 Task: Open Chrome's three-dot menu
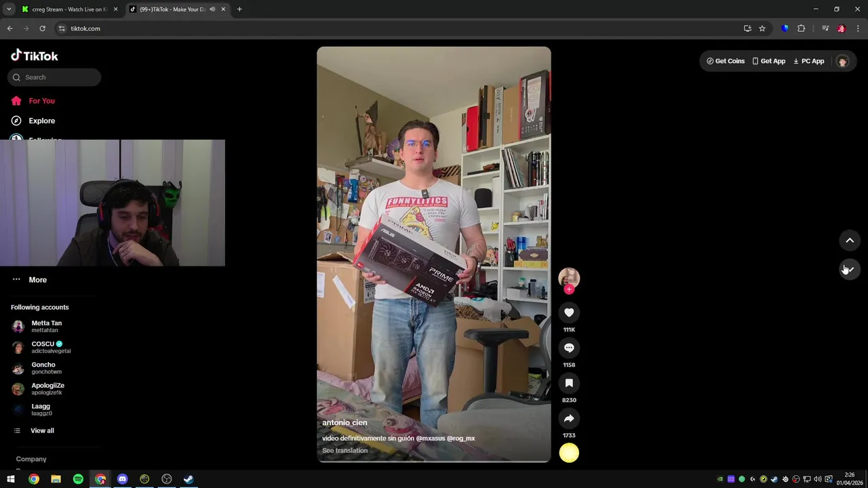[x=858, y=28]
